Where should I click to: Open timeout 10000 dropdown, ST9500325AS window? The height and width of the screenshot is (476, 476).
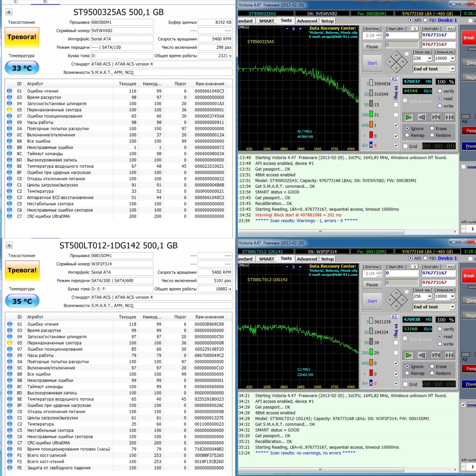[453, 58]
